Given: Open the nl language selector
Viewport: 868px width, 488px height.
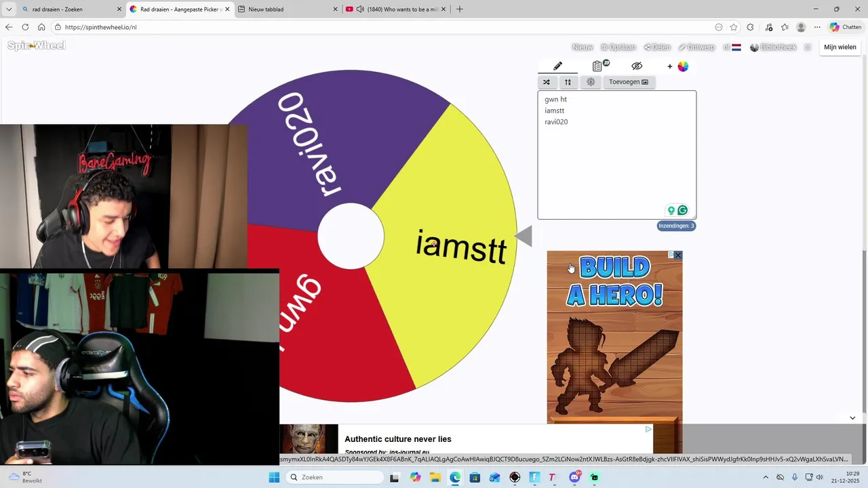Looking at the screenshot, I should (732, 47).
